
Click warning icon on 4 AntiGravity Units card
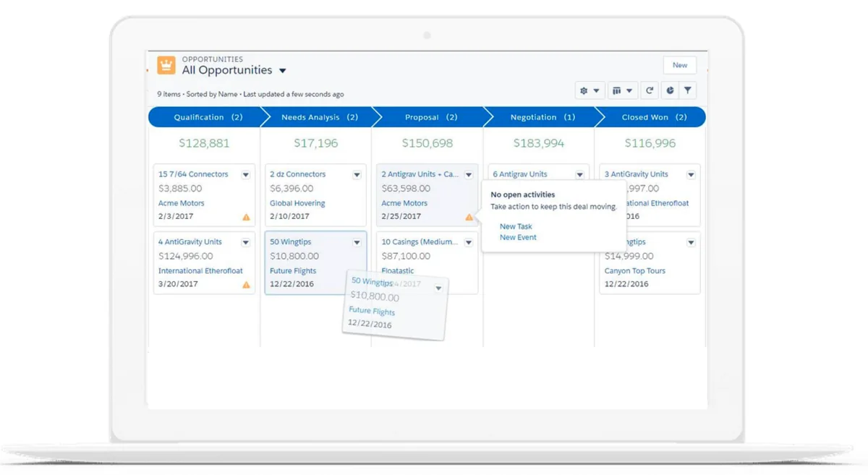pyautogui.click(x=246, y=285)
